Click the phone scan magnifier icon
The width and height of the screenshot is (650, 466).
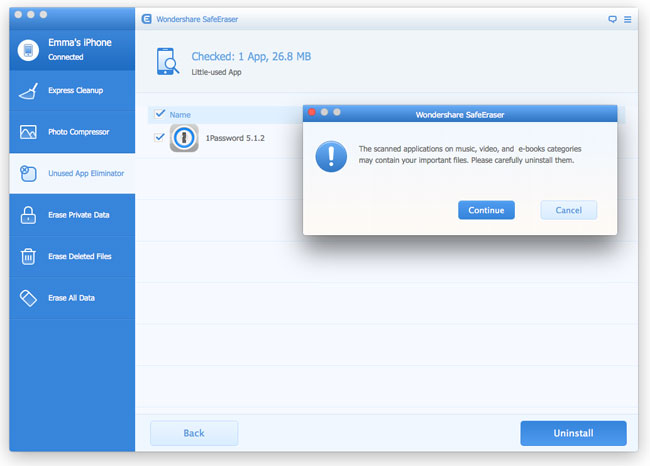click(167, 61)
